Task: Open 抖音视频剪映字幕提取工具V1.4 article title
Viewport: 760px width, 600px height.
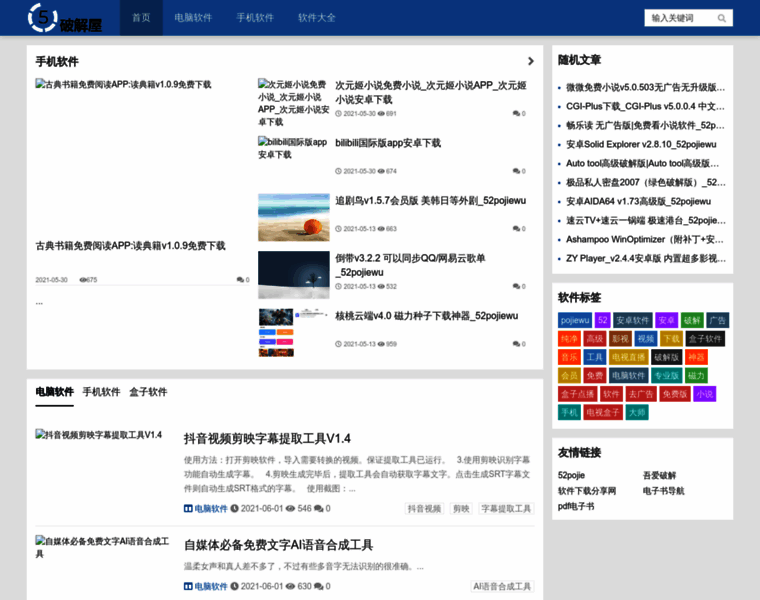Action: pos(267,439)
